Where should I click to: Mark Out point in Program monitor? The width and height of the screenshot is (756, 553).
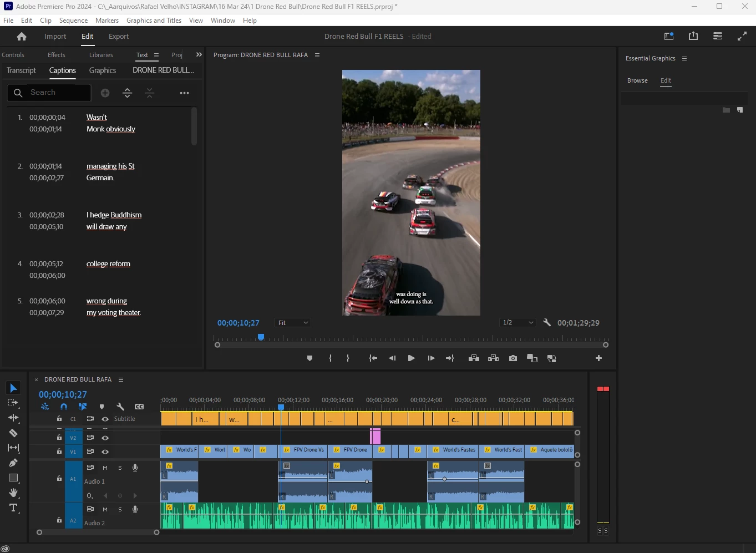(348, 358)
